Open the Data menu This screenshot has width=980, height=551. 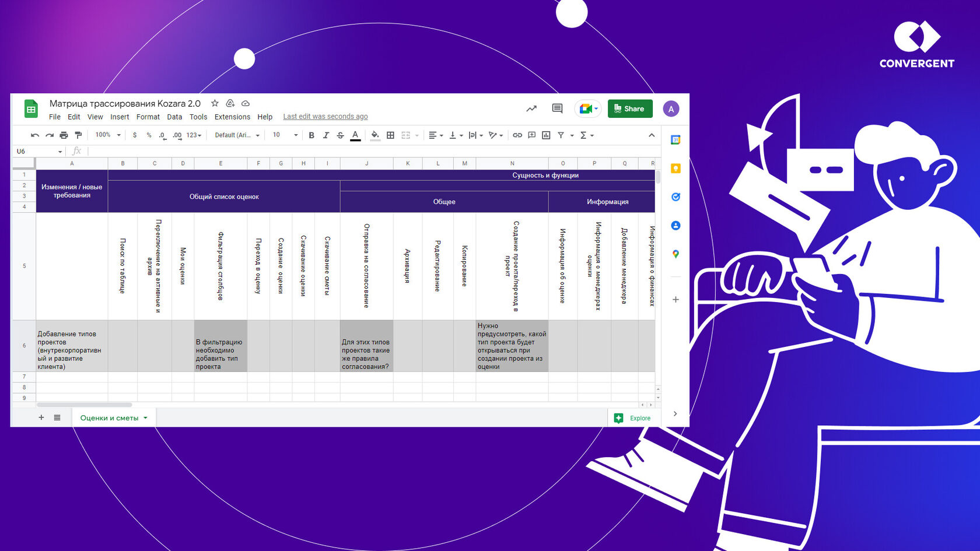tap(174, 117)
